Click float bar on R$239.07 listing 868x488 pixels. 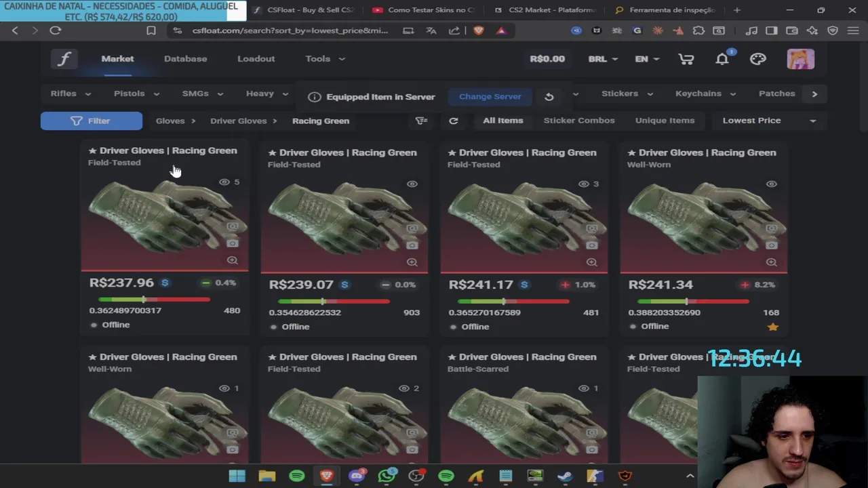334,302
